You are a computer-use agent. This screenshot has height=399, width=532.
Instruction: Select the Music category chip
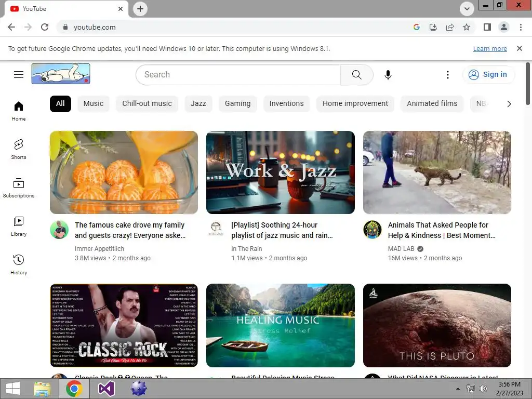click(x=94, y=104)
